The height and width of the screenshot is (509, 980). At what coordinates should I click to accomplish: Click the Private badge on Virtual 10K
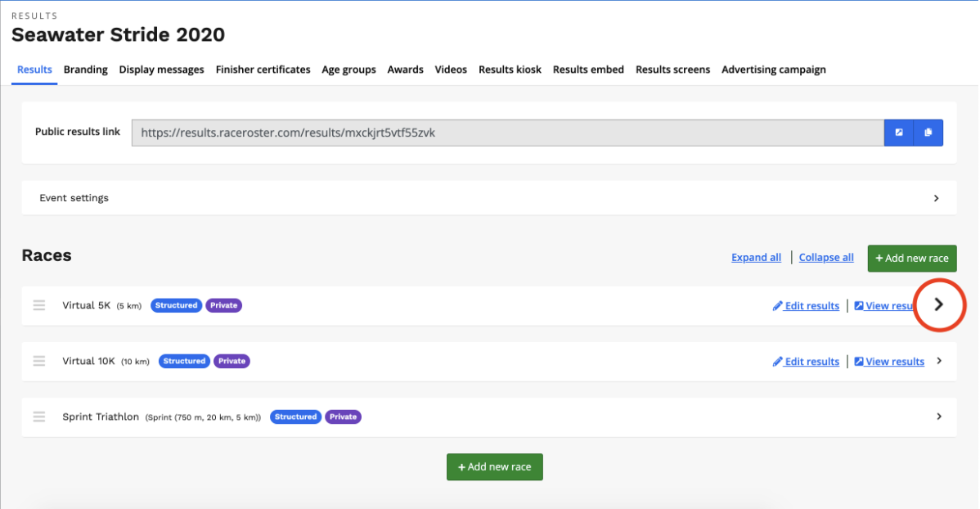click(x=232, y=361)
